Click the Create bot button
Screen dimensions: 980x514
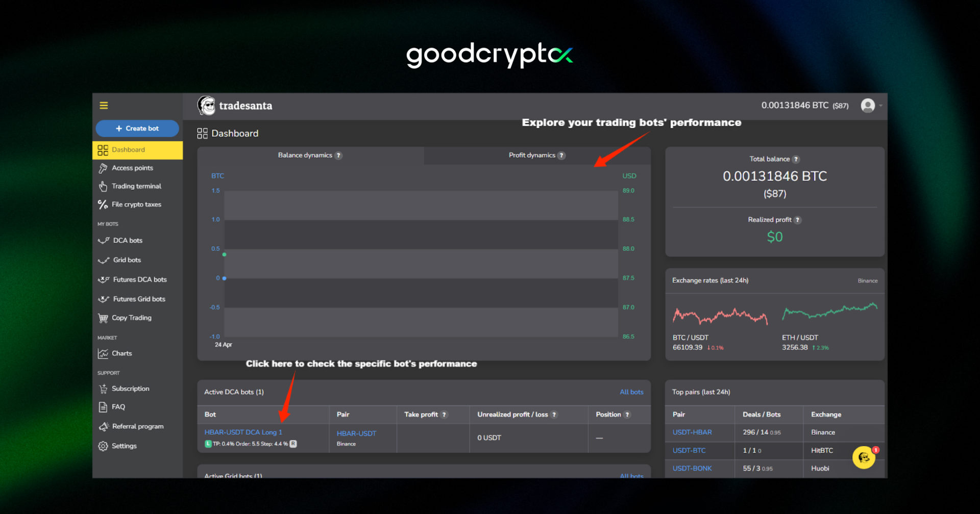(137, 128)
